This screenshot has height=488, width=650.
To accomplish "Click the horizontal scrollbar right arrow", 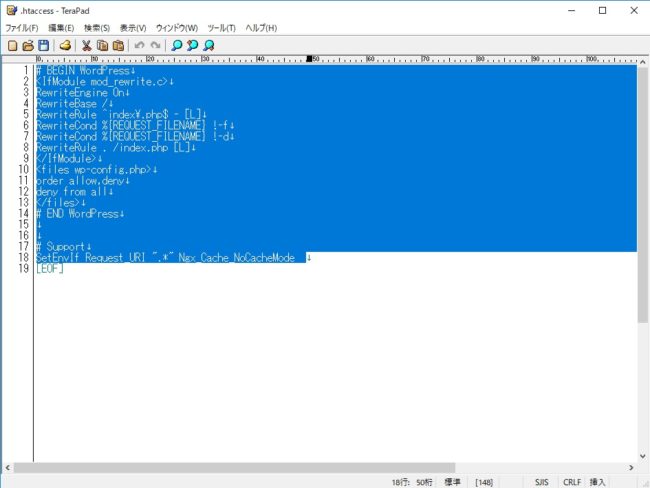I will (x=631, y=467).
